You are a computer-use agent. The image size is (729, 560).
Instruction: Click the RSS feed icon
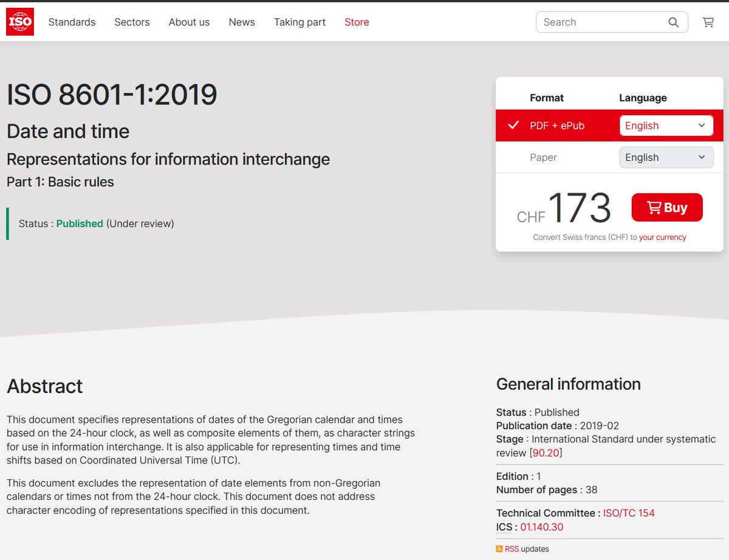coord(499,549)
